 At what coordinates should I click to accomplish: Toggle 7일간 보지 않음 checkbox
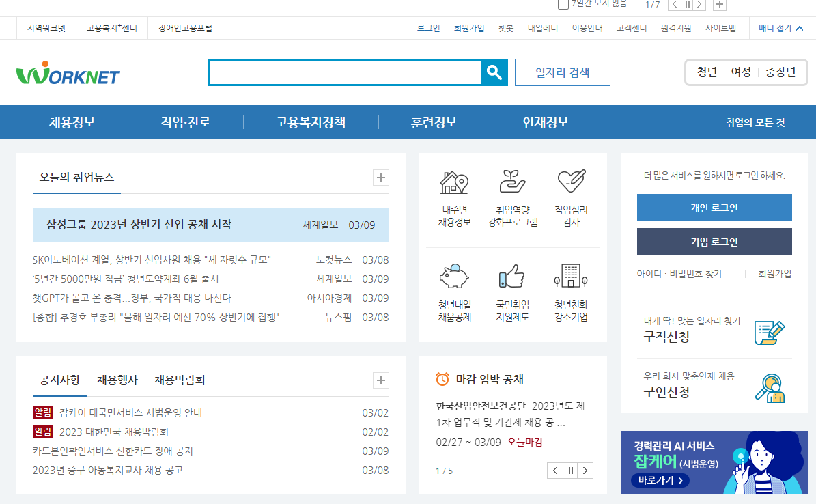pyautogui.click(x=563, y=4)
